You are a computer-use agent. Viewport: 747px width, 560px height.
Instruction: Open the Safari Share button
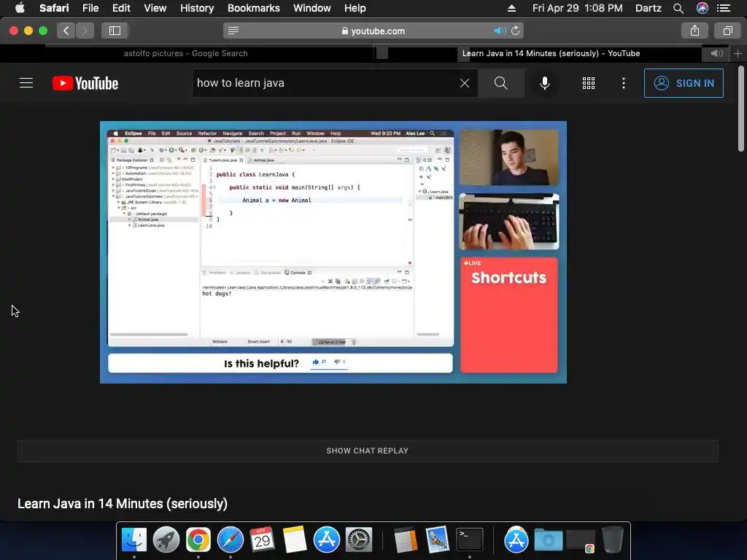[x=695, y=31]
